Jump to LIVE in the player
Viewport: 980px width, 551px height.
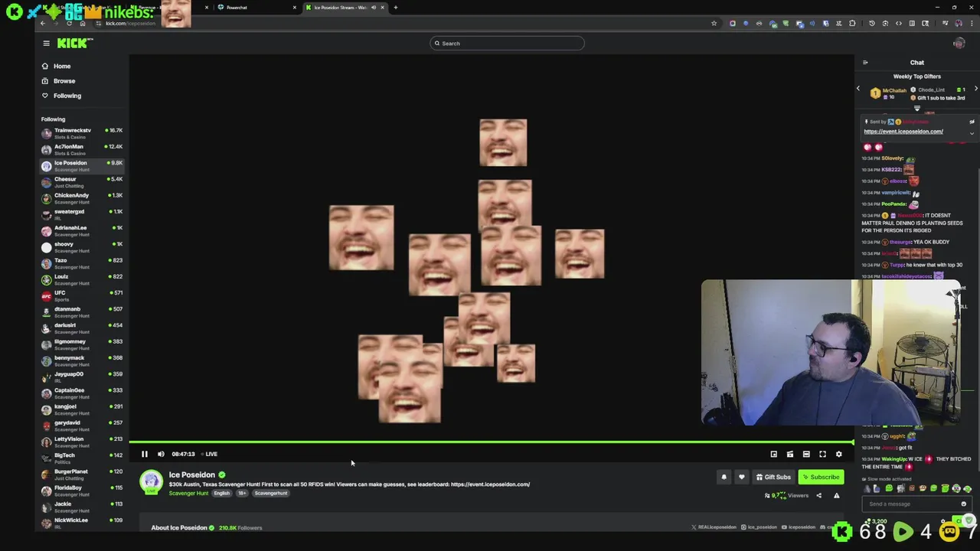(x=210, y=454)
